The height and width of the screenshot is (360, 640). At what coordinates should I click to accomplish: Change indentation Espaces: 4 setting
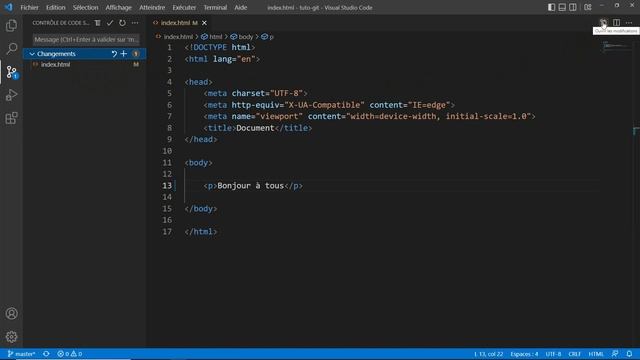pos(524,354)
